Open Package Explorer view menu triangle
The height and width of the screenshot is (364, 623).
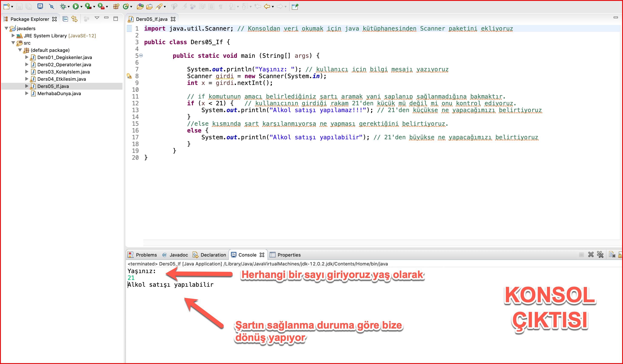coord(97,18)
